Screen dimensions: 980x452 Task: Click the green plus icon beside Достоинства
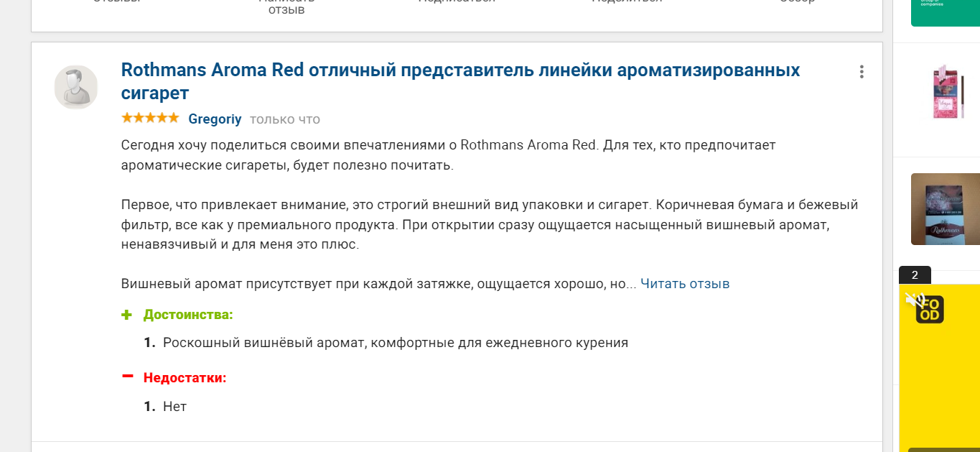127,315
